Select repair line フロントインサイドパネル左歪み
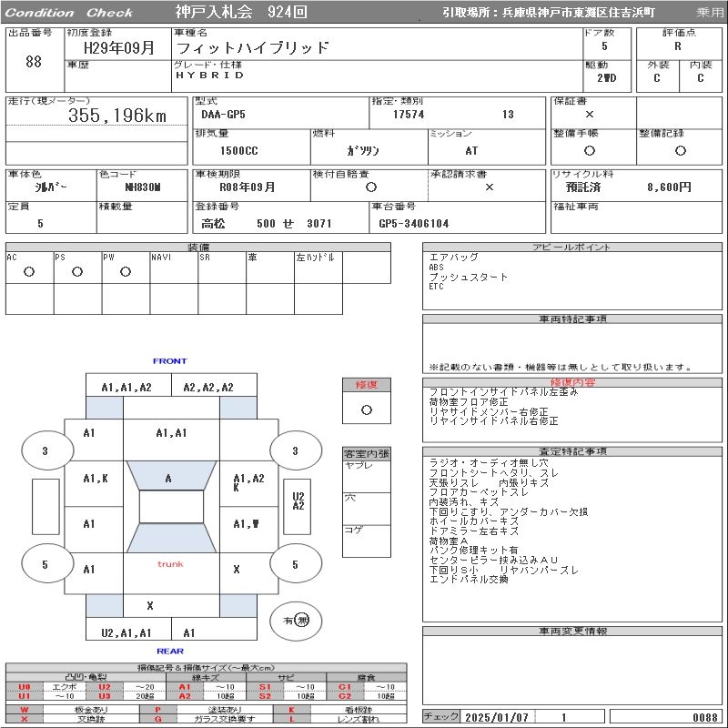The height and width of the screenshot is (728, 728). tap(504, 392)
